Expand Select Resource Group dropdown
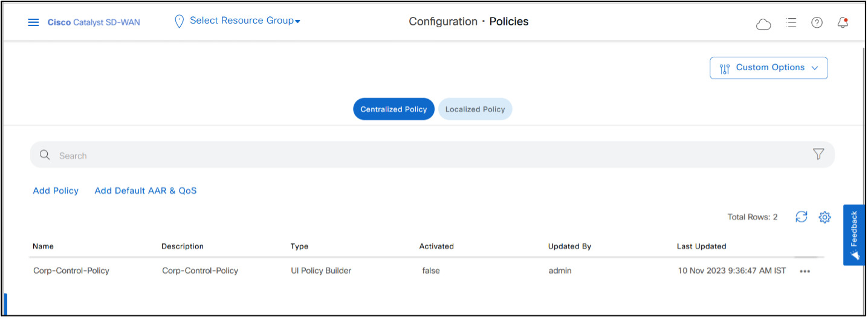 (245, 21)
